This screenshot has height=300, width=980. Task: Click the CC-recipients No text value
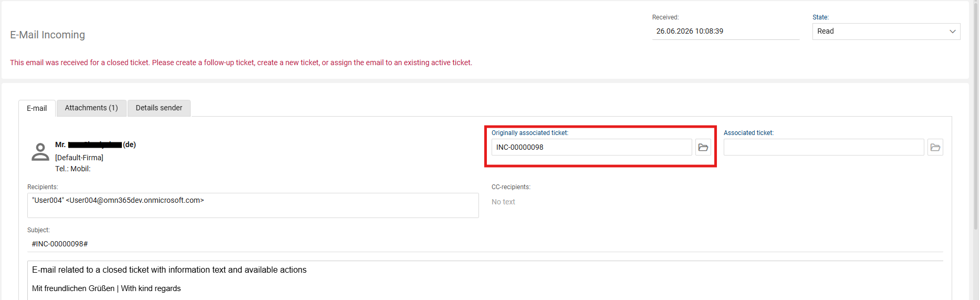coord(503,202)
